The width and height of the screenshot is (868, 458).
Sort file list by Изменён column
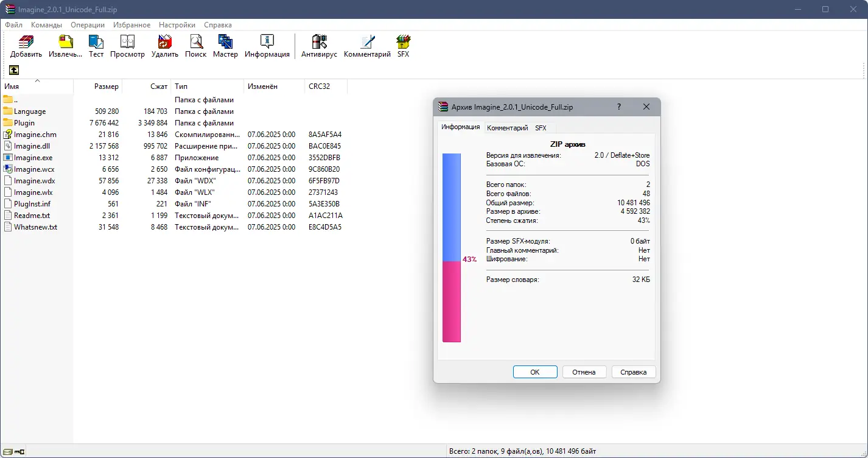pyautogui.click(x=275, y=86)
